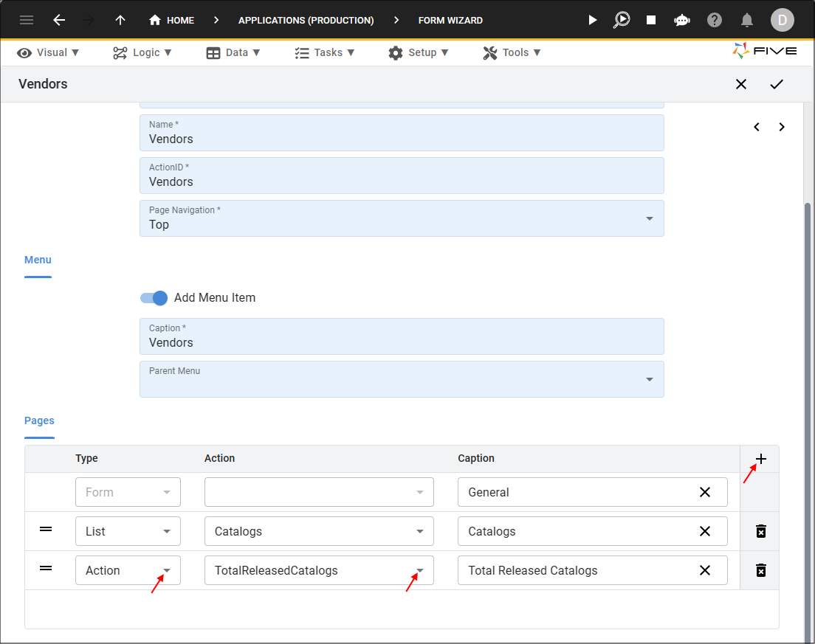Open Type dropdown showing Form
Screen dimensions: 815x644
tap(128, 492)
